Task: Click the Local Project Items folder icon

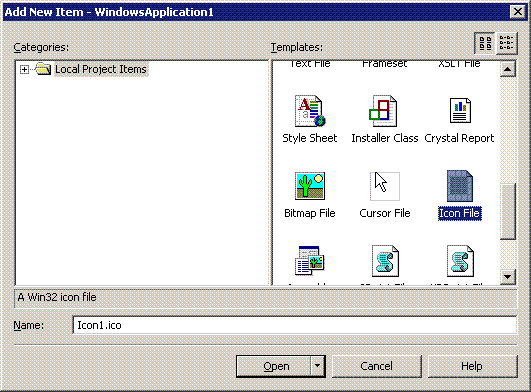Action: (x=43, y=69)
